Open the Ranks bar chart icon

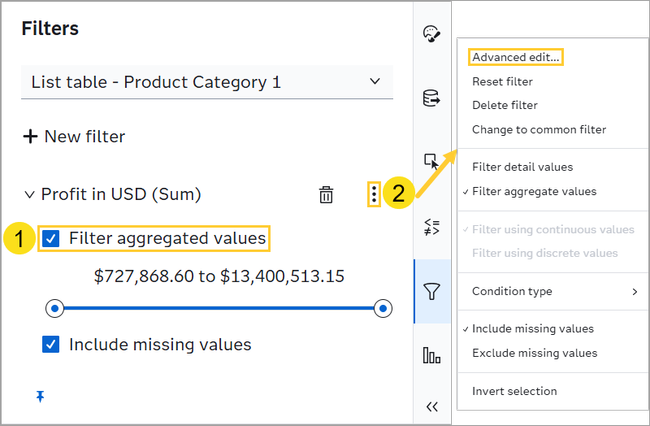tap(432, 355)
